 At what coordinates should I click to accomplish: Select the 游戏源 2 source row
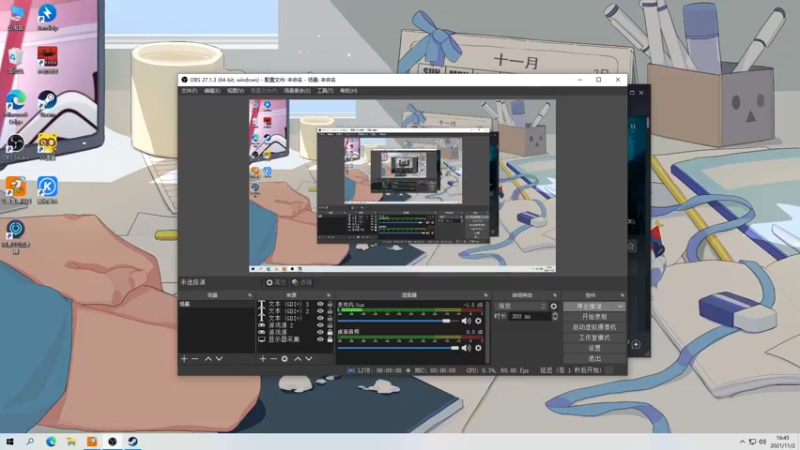coord(295,325)
